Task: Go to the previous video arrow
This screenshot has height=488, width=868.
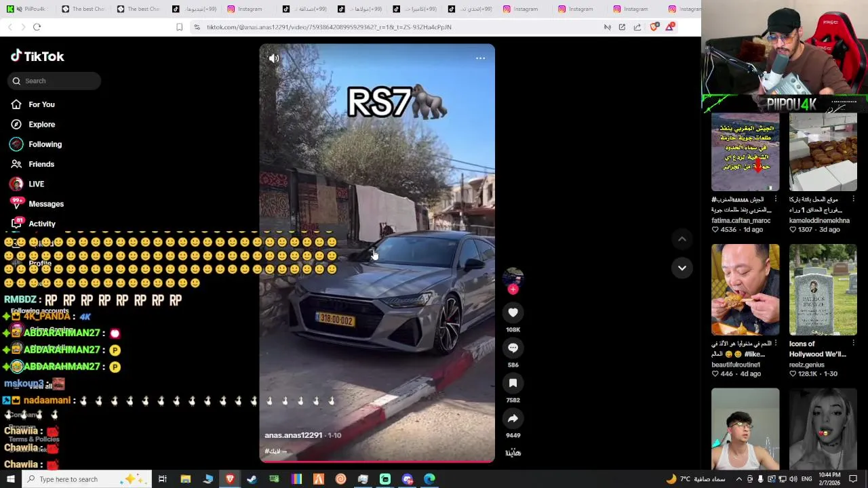Action: pyautogui.click(x=682, y=239)
